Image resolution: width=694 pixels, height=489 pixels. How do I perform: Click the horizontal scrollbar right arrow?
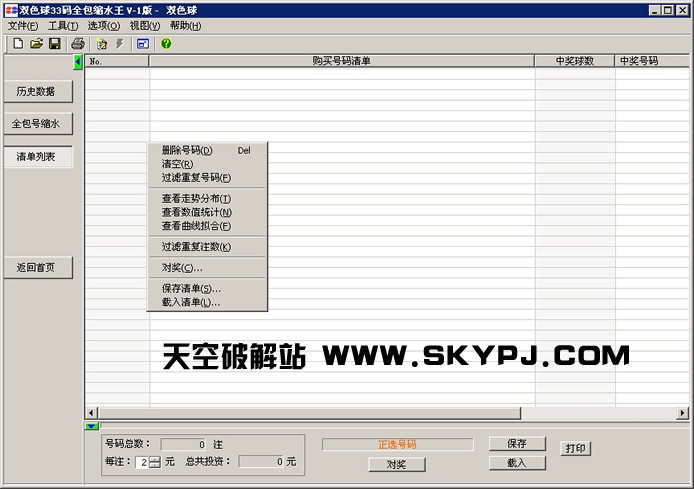pyautogui.click(x=683, y=413)
